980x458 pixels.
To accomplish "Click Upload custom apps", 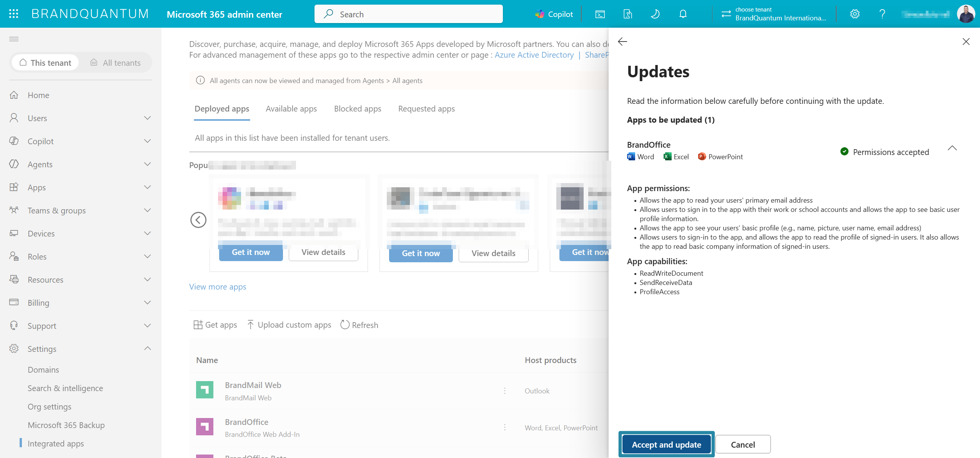I will pos(289,325).
